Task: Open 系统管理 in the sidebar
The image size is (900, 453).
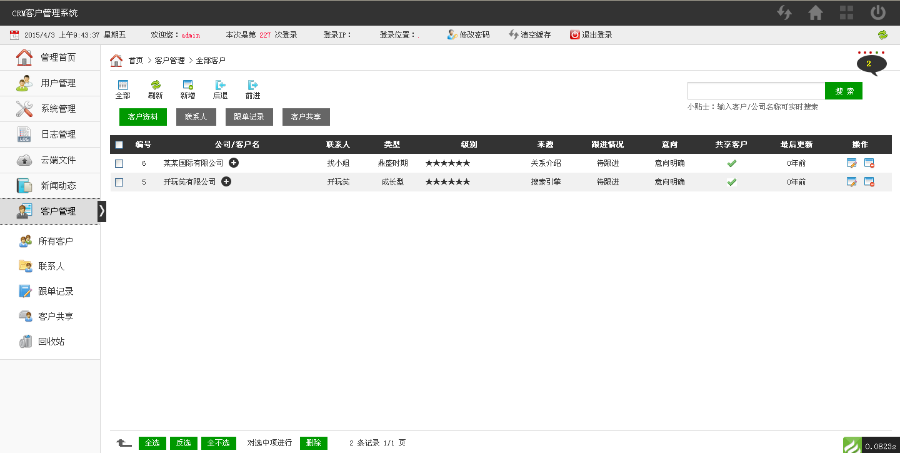Action: [50, 109]
